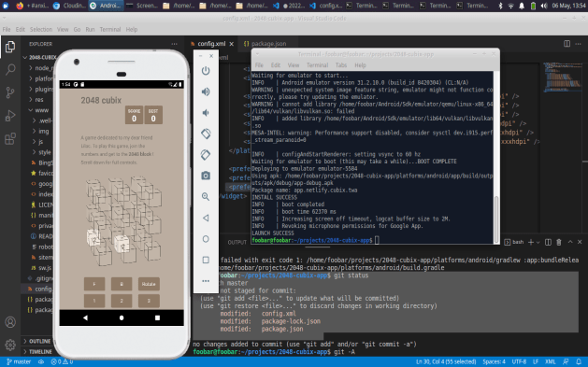
Task: Switch to the config.xml editor tab
Action: click(211, 44)
